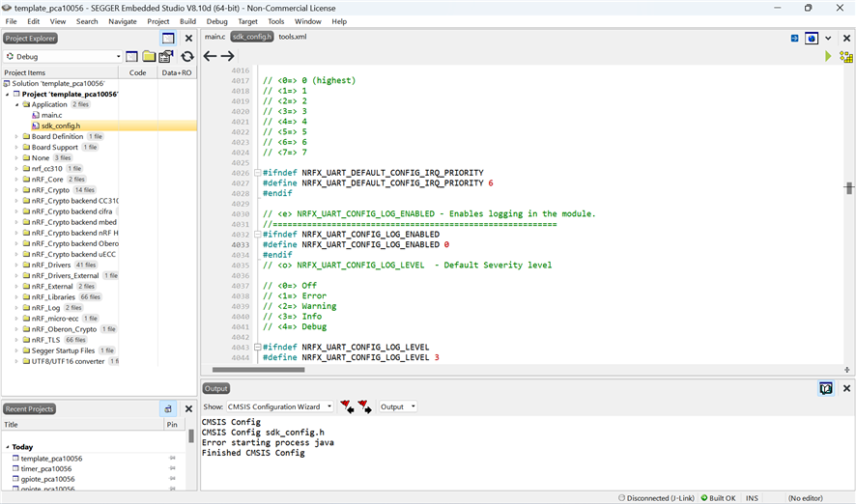
Task: Open the Build menu
Action: coord(187,21)
